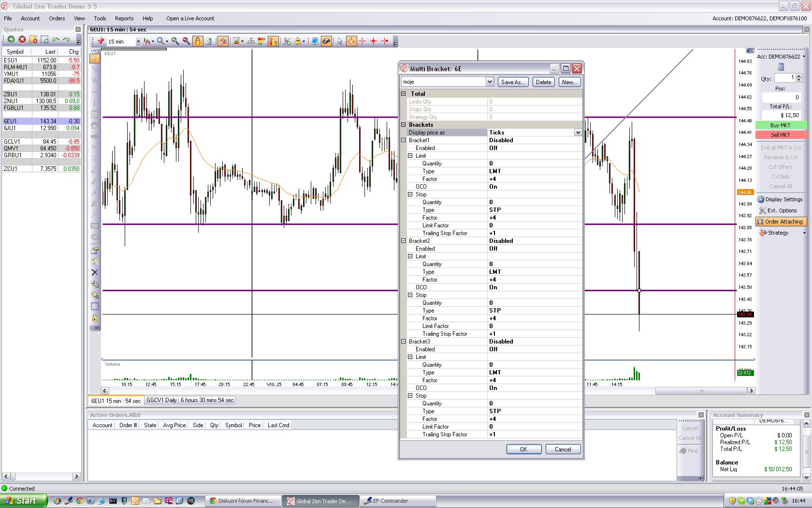
Task: Expand the Display price as Ticks dropdown
Action: [578, 133]
